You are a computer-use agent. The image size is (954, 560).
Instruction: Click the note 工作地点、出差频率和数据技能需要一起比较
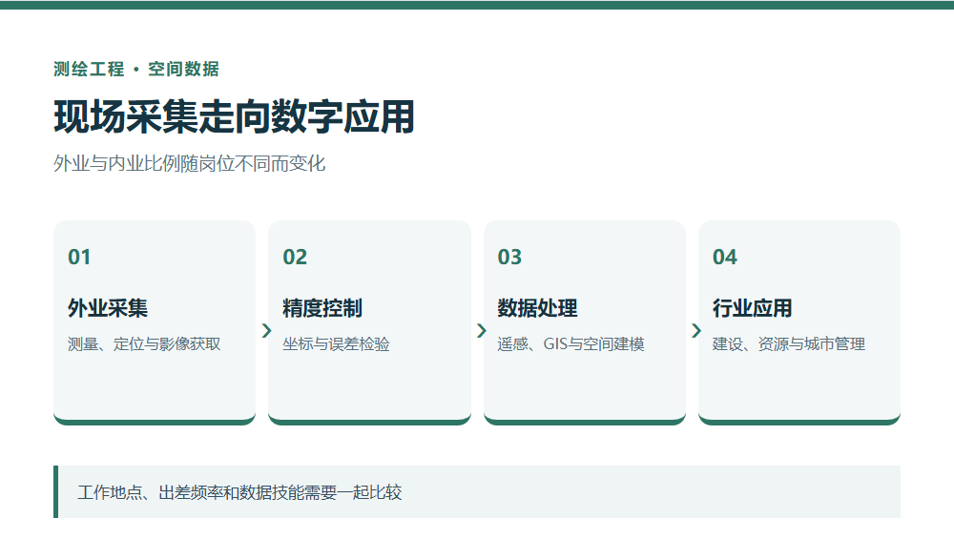coord(239,492)
